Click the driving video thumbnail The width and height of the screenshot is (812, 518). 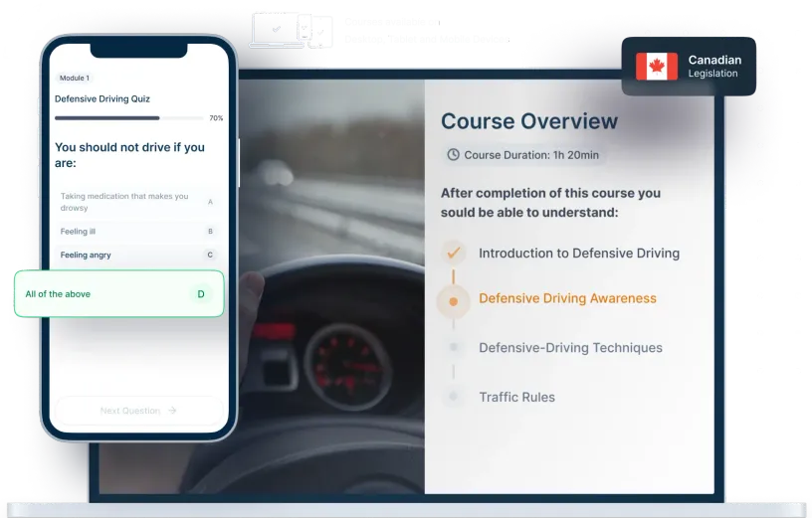coord(331,286)
